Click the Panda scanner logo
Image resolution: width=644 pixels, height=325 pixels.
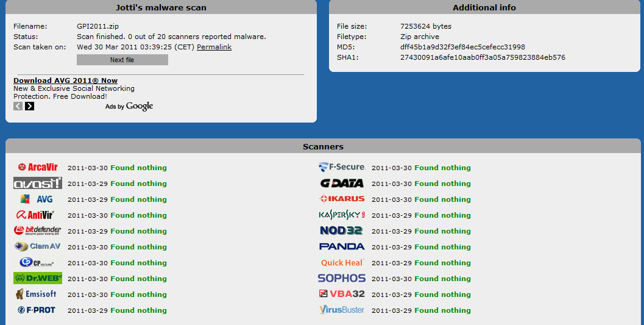point(342,246)
